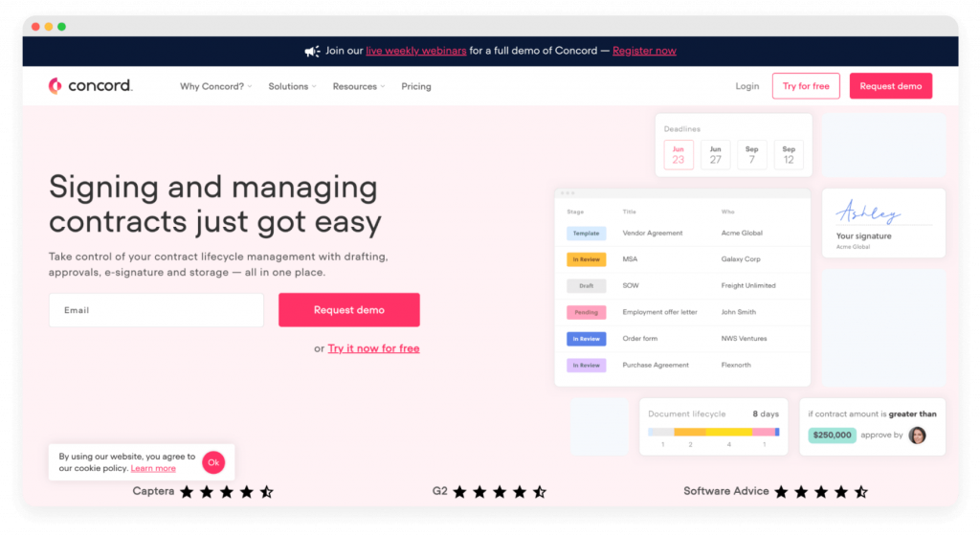The image size is (980, 536).
Task: Open the Login page
Action: click(747, 86)
